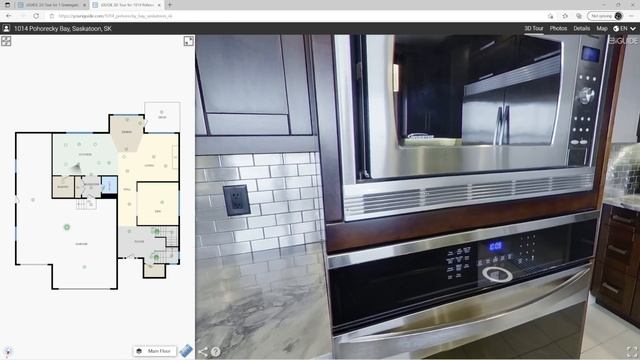This screenshot has width=640, height=360.
Task: Click the iGUIDE logo on the tour view
Action: pyautogui.click(x=623, y=41)
